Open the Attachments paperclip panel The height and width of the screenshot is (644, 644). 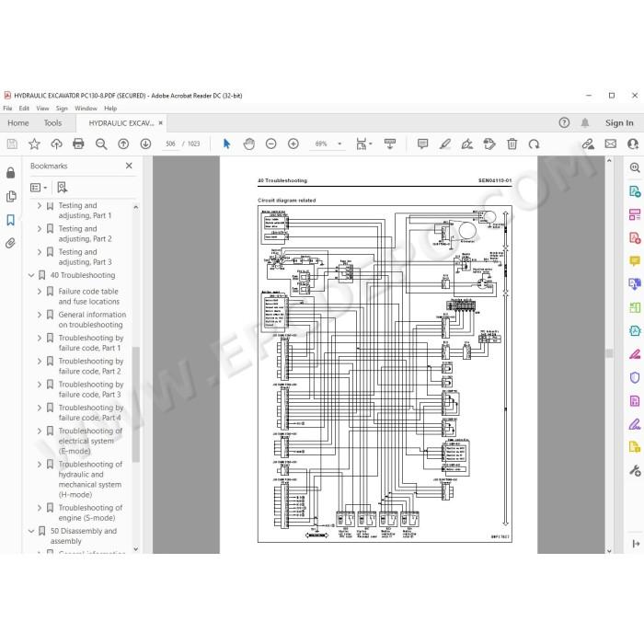coord(11,243)
